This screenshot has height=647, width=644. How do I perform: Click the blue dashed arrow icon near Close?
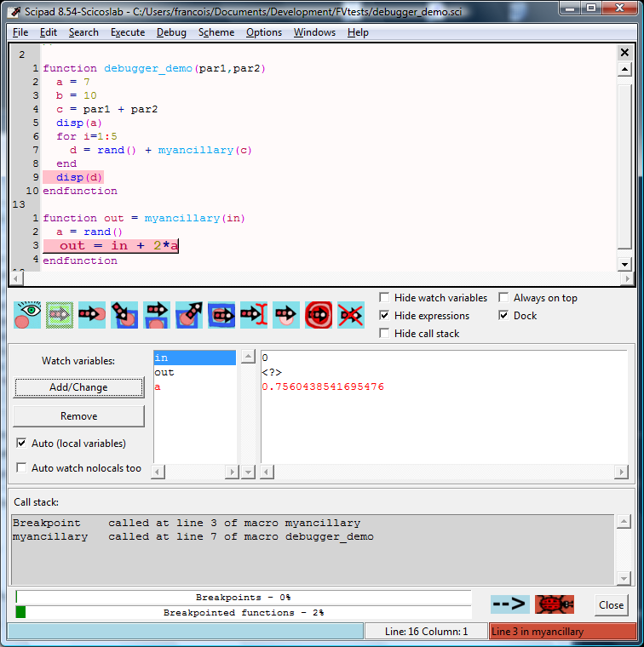pyautogui.click(x=509, y=604)
